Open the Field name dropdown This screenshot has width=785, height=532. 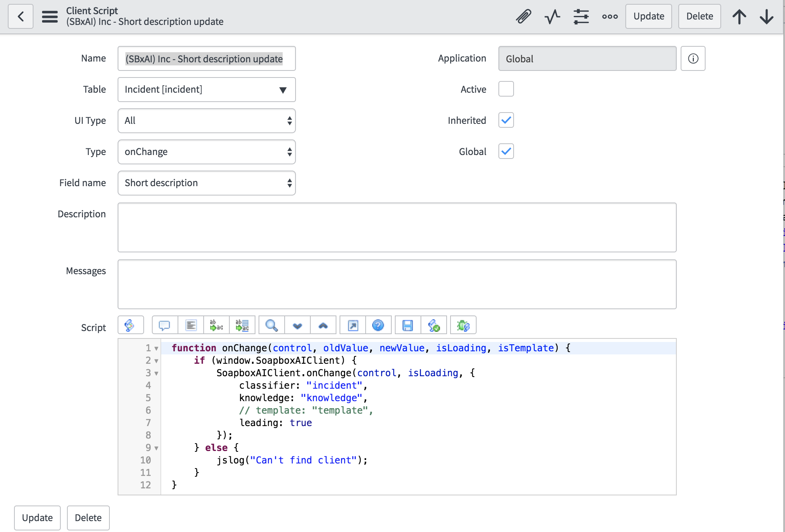click(207, 183)
